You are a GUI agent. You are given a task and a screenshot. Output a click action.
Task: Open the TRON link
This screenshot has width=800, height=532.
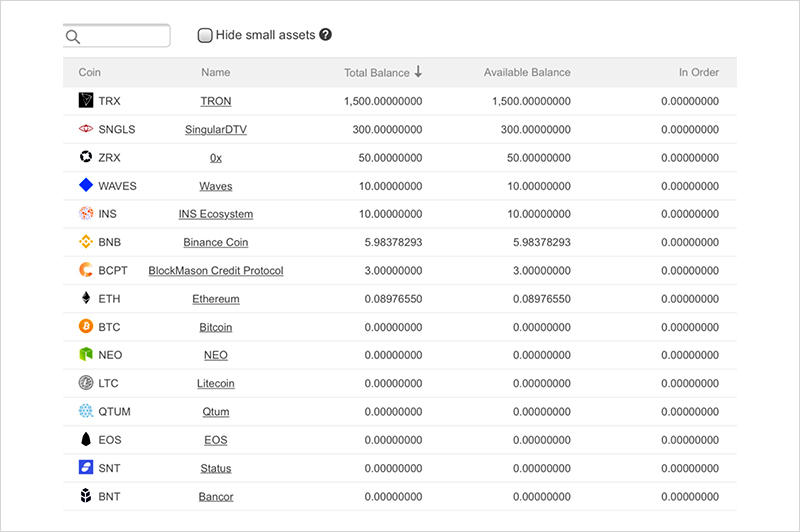coord(216,101)
